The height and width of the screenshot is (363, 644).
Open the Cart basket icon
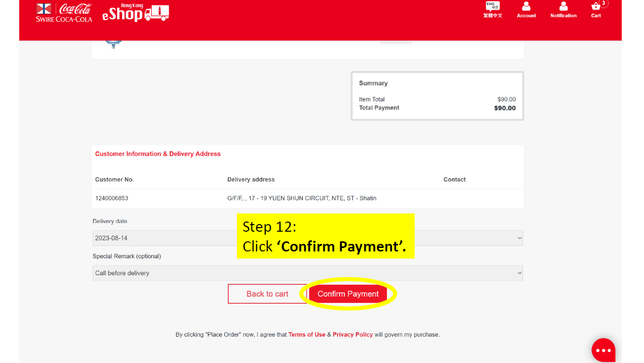(595, 6)
